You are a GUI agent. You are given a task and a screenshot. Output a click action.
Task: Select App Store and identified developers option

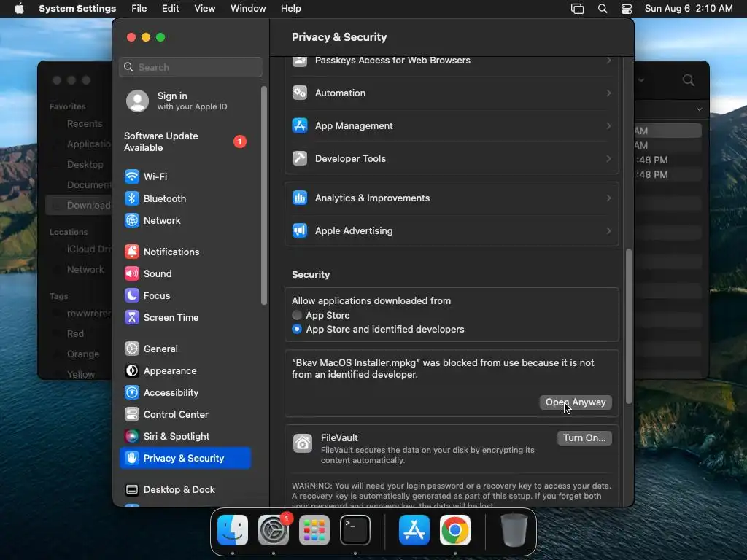297,330
